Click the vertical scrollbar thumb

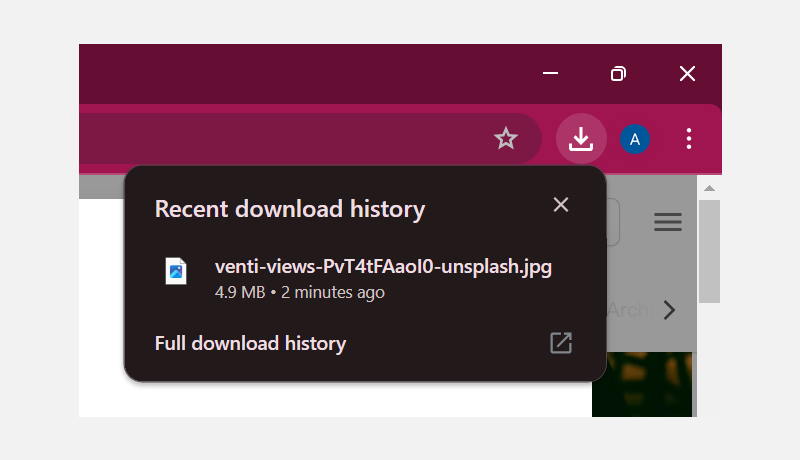(x=709, y=251)
